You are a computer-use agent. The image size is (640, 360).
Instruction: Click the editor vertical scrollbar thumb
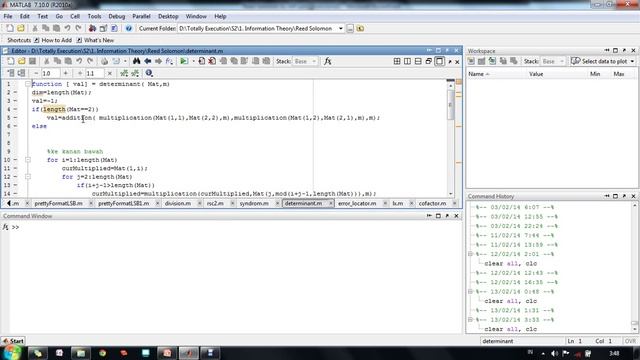[451, 104]
